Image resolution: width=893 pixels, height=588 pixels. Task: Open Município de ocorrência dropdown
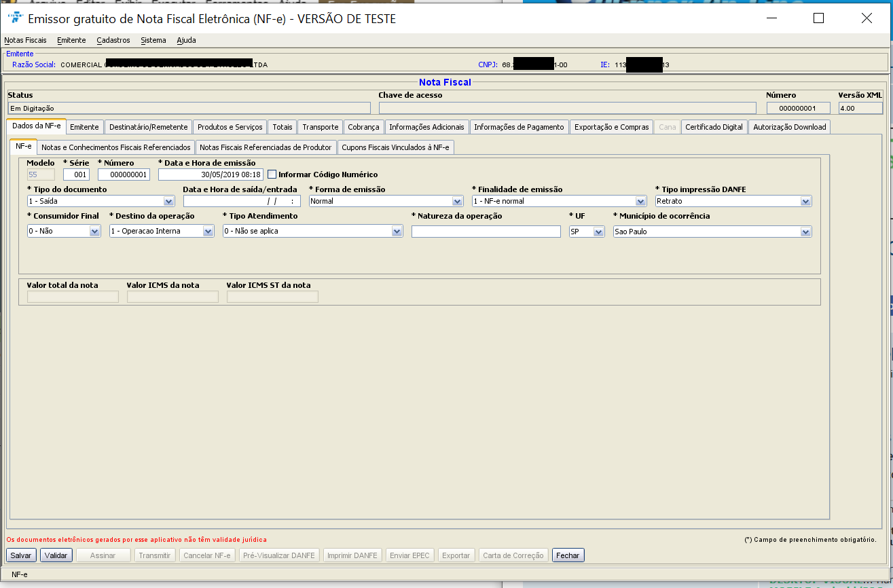(x=805, y=232)
